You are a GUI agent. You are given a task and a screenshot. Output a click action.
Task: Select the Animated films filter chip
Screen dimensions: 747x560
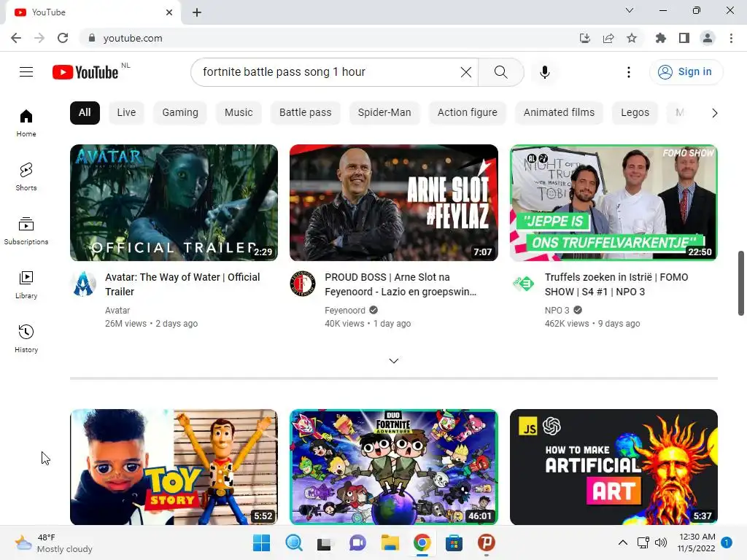(559, 113)
